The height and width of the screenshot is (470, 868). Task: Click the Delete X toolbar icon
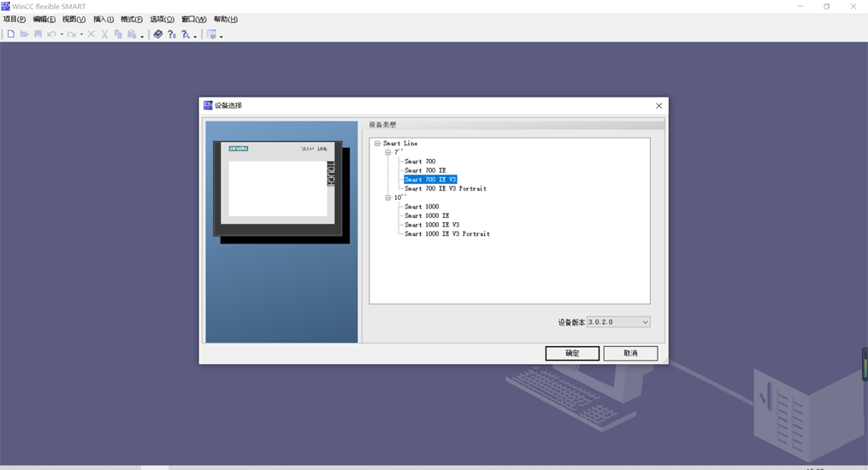click(x=92, y=34)
